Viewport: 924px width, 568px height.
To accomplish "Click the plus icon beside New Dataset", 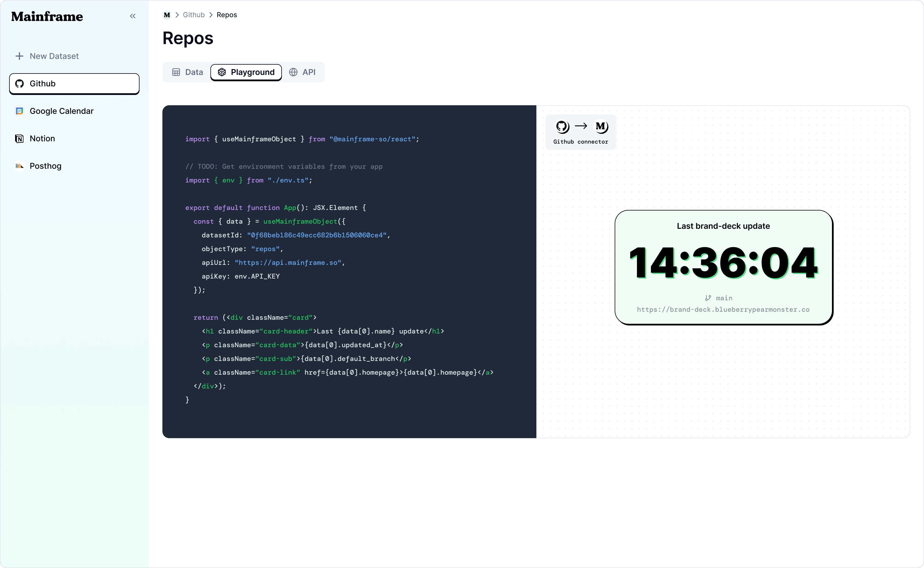I will (19, 56).
